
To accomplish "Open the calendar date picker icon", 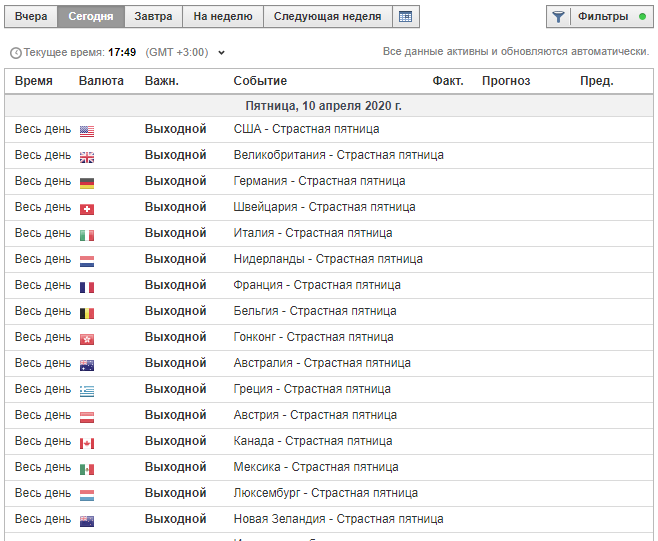I will coord(405,16).
